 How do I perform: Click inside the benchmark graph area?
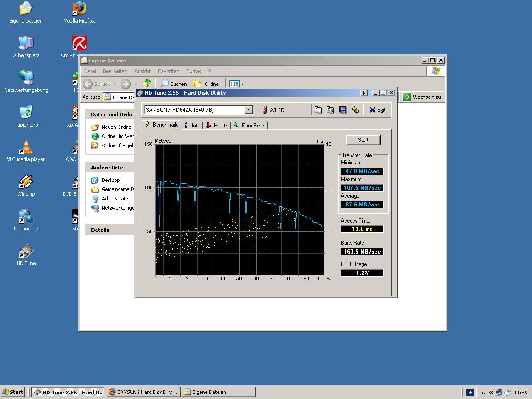(x=240, y=210)
